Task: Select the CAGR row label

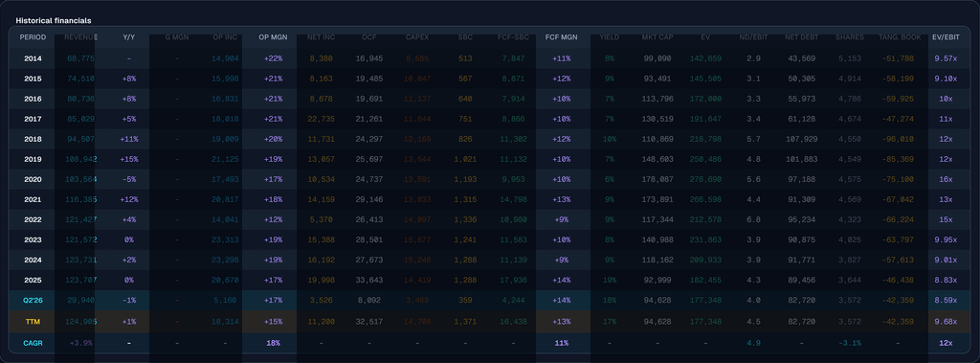Action: click(33, 343)
